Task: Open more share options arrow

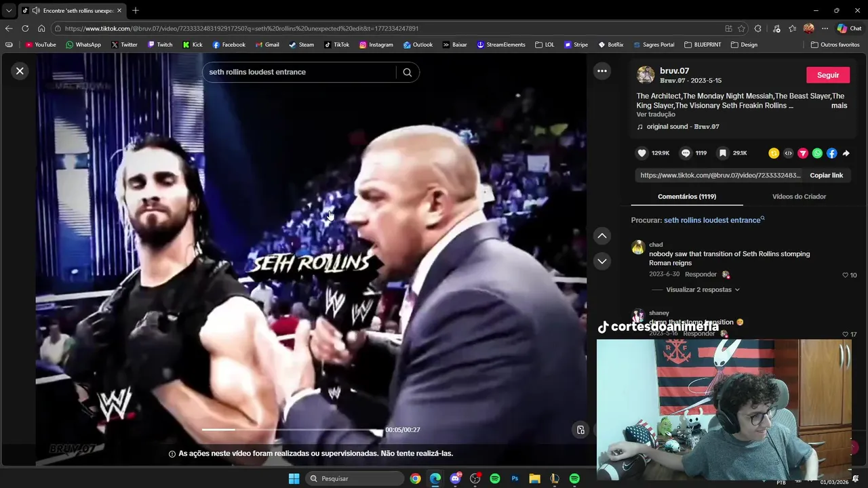Action: (x=846, y=153)
